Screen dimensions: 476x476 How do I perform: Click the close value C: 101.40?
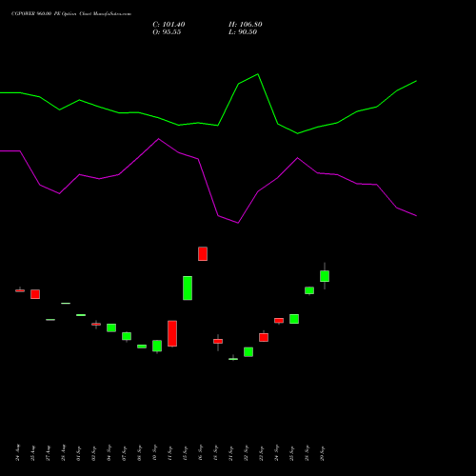click(169, 25)
